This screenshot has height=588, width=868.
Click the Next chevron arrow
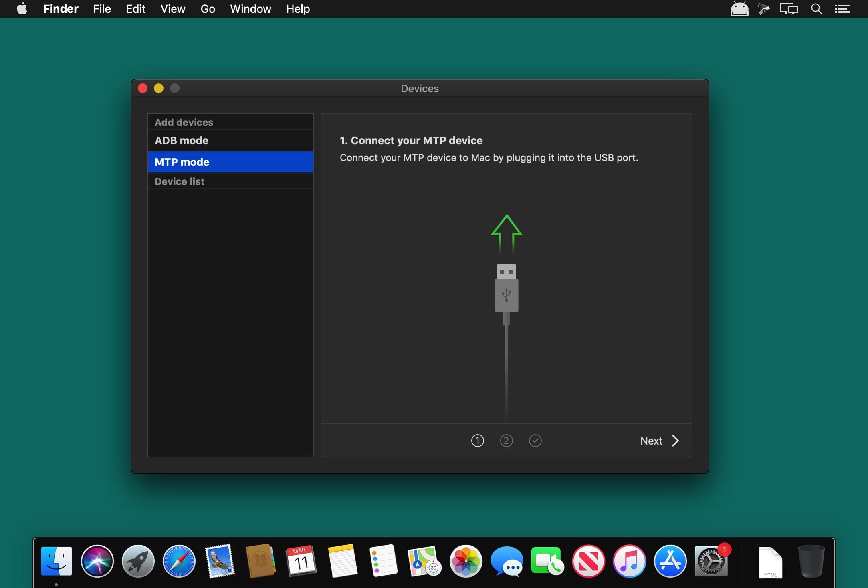coord(675,441)
